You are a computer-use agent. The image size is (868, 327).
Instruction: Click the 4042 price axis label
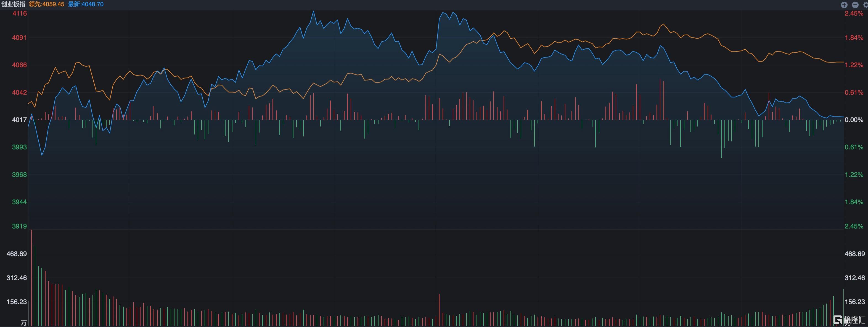[x=20, y=93]
